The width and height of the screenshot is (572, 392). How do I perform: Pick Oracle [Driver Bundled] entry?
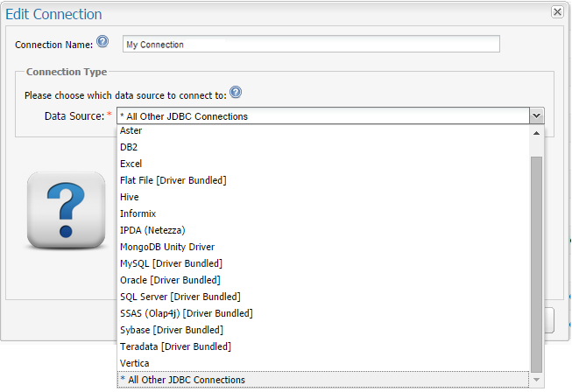tap(170, 280)
